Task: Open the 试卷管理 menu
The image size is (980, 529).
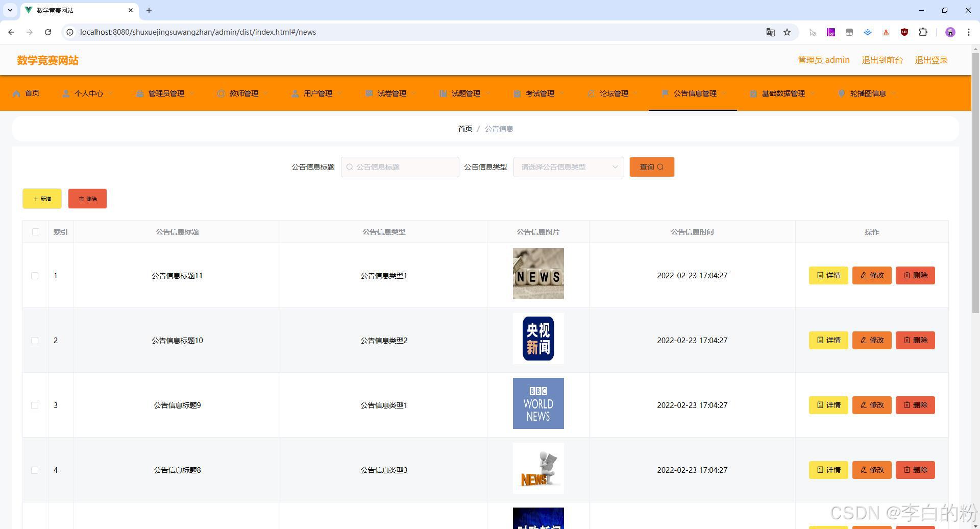Action: [391, 93]
